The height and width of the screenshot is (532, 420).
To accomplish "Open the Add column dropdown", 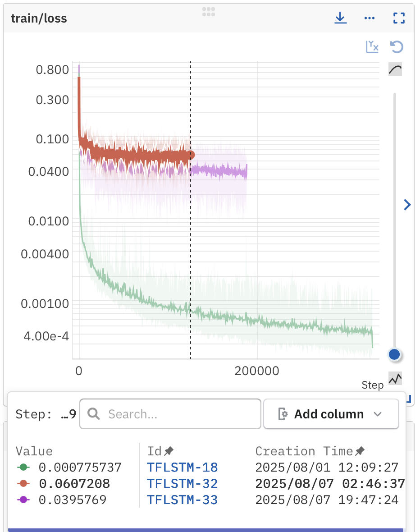I will (x=331, y=414).
